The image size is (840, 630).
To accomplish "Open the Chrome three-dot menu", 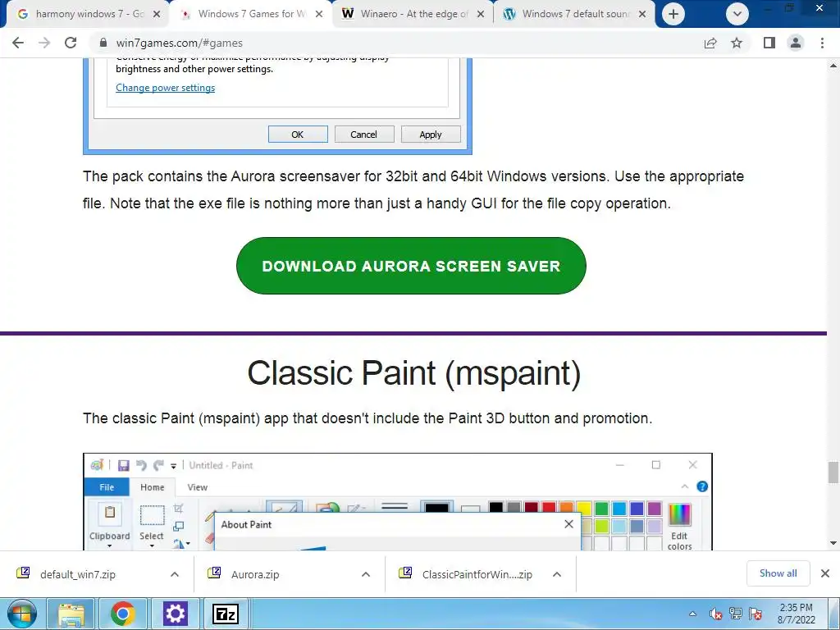I will pos(822,43).
